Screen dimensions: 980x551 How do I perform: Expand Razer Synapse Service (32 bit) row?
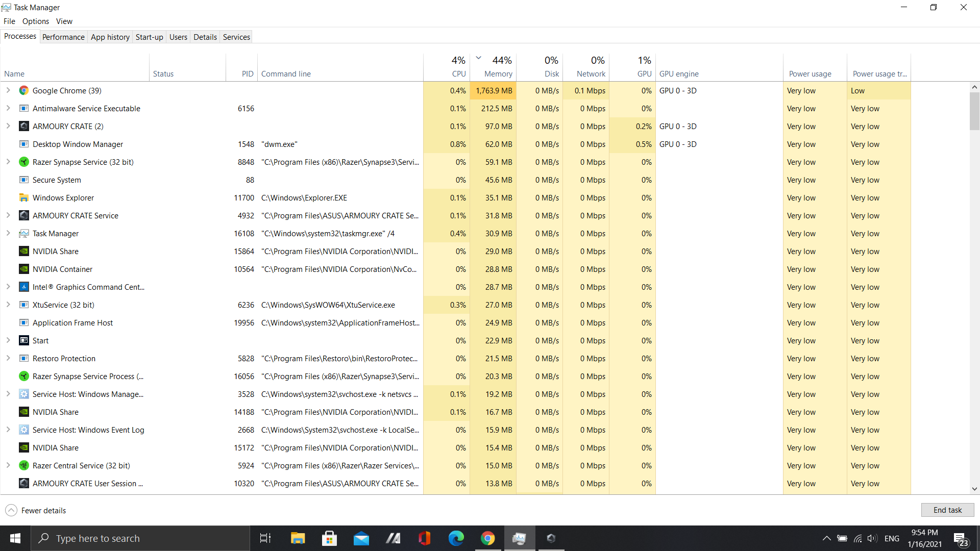[x=8, y=162]
